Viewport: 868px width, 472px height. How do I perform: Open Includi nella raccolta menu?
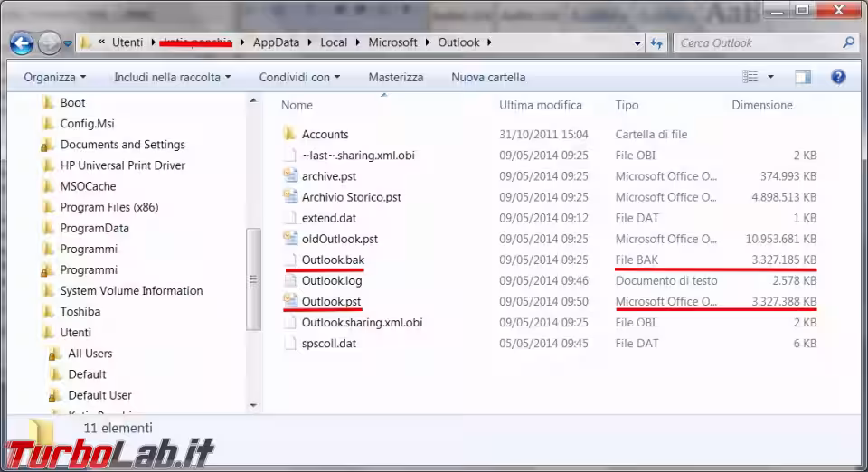pos(172,78)
